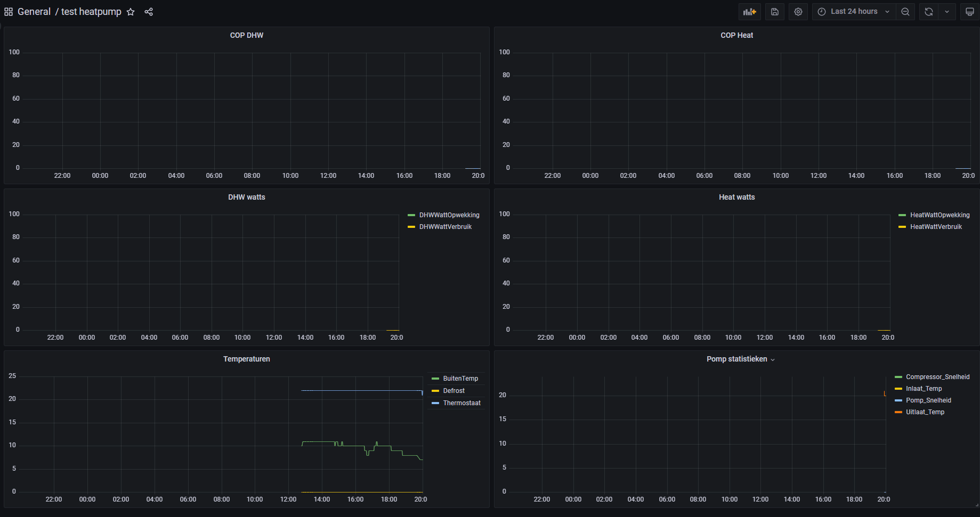Screen dimensions: 980x517
Task: Toggle Defrost series visibility
Action: coord(454,391)
